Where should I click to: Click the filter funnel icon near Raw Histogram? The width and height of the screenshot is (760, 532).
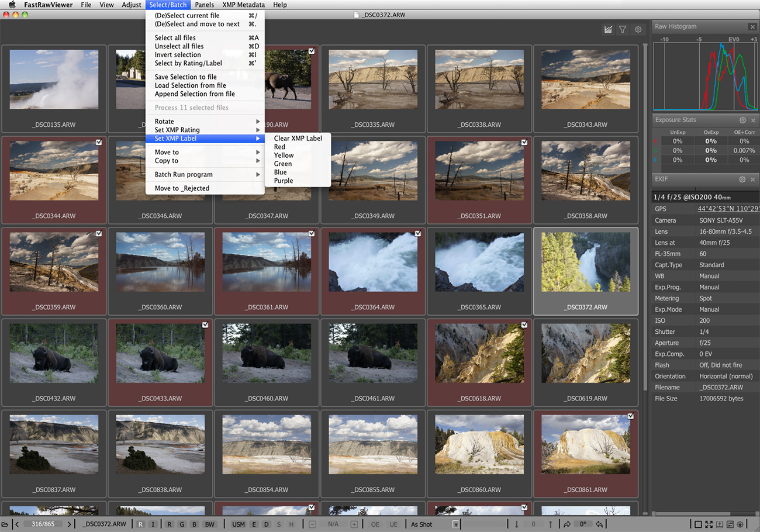point(623,29)
